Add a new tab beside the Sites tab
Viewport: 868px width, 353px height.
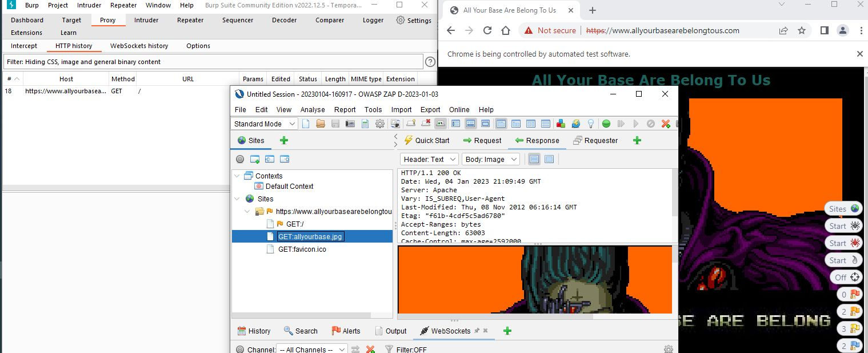(x=284, y=140)
